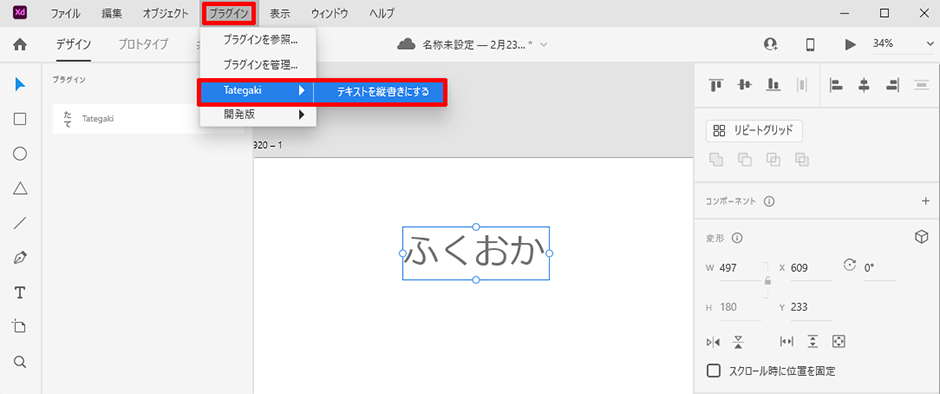Add component with plus button
Image resolution: width=940 pixels, height=394 pixels.
925,201
